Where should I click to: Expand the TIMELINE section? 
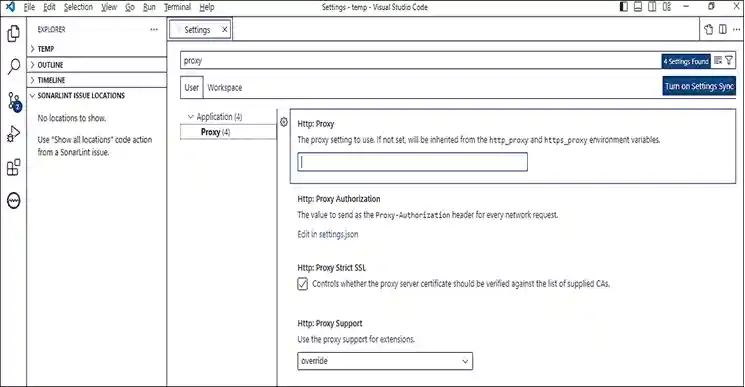(x=97, y=80)
